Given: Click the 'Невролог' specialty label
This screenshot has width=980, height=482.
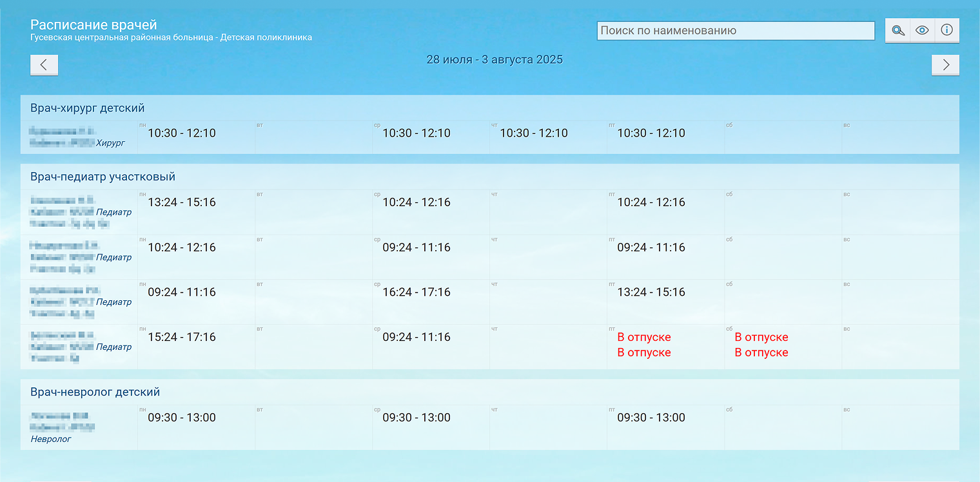Looking at the screenshot, I should [51, 439].
